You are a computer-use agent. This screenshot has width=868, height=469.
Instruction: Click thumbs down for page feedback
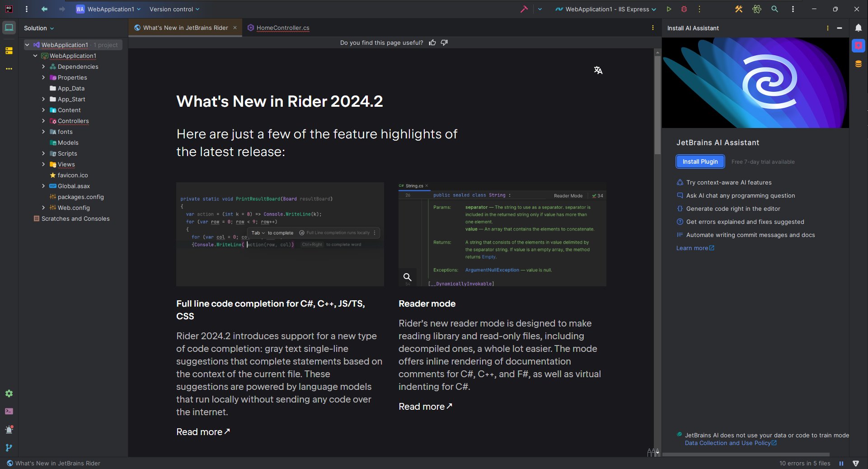click(x=444, y=43)
